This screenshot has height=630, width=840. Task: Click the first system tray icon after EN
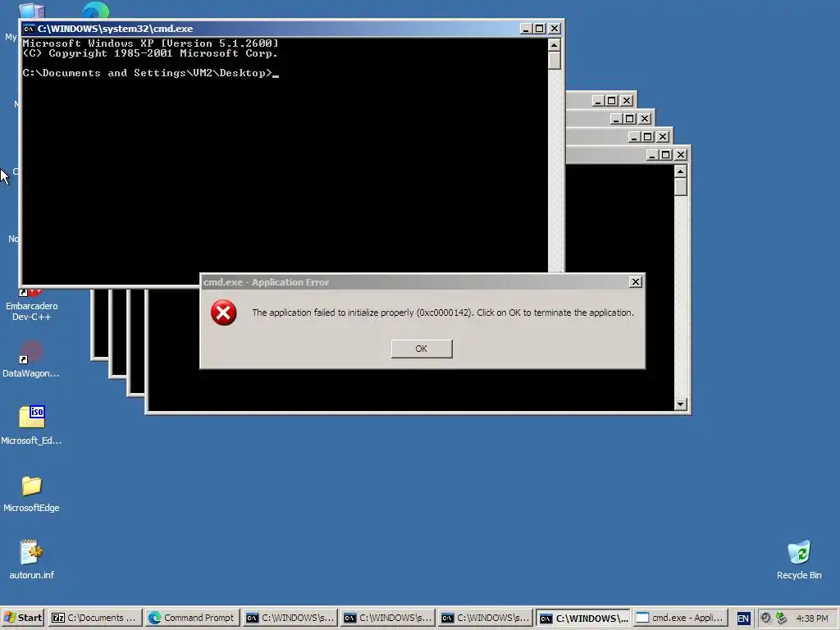pos(765,619)
